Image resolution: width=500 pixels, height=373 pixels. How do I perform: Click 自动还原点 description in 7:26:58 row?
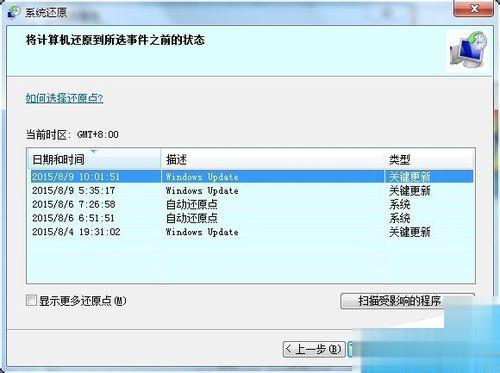(192, 204)
